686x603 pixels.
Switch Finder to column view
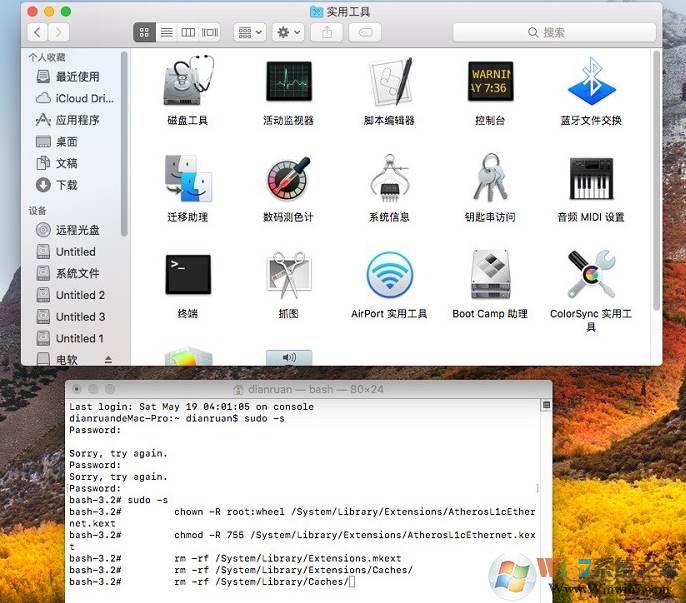188,32
